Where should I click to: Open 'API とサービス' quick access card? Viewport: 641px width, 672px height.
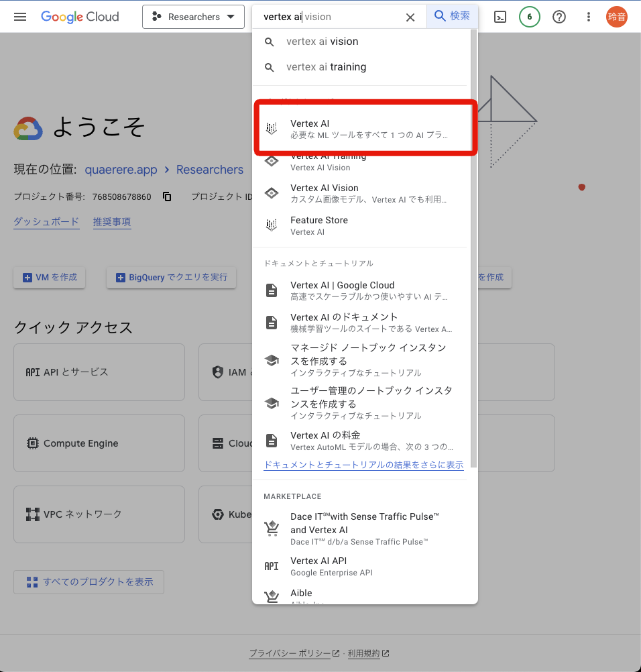[x=99, y=372]
